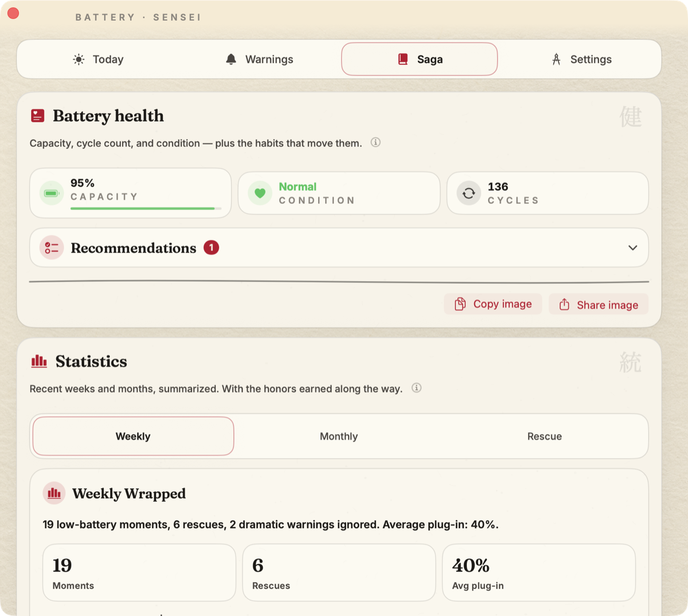The width and height of the screenshot is (688, 616).
Task: Click the 95% capacity progress bar
Action: (146, 208)
